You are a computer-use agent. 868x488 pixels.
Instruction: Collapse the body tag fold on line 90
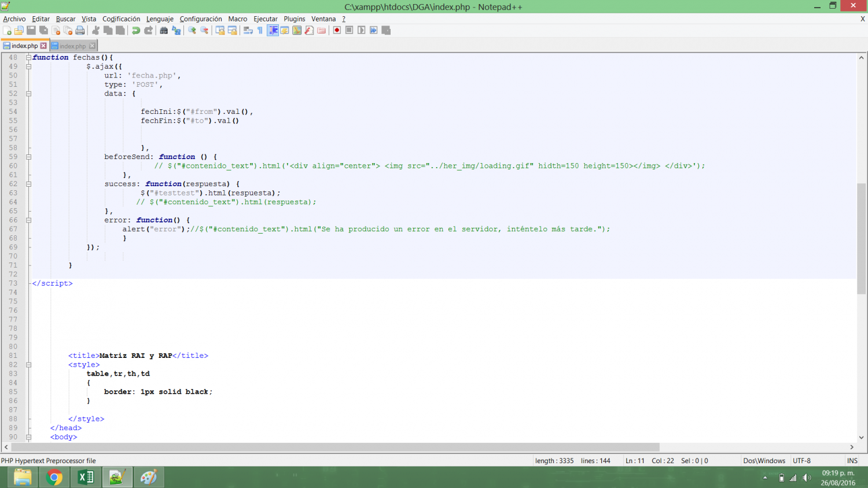point(28,437)
